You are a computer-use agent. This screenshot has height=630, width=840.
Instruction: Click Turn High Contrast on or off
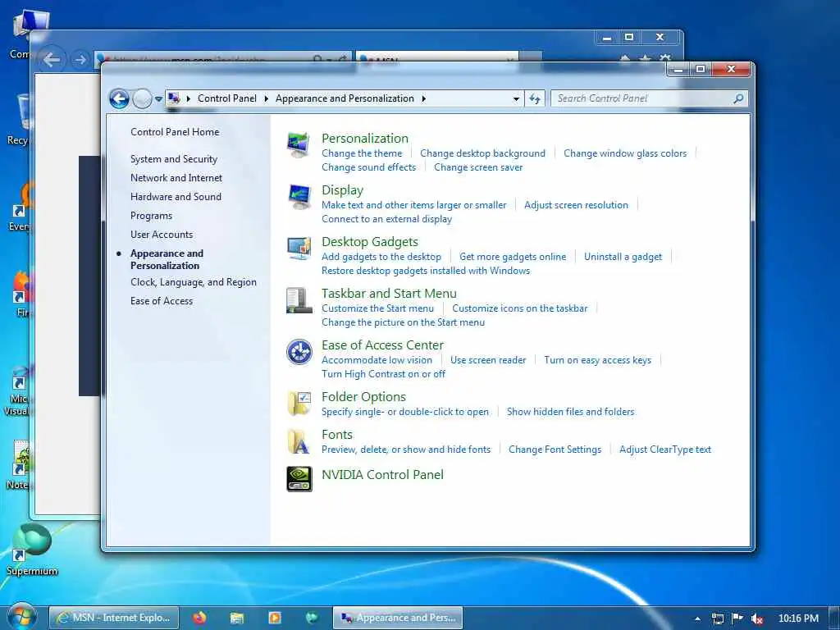(383, 374)
